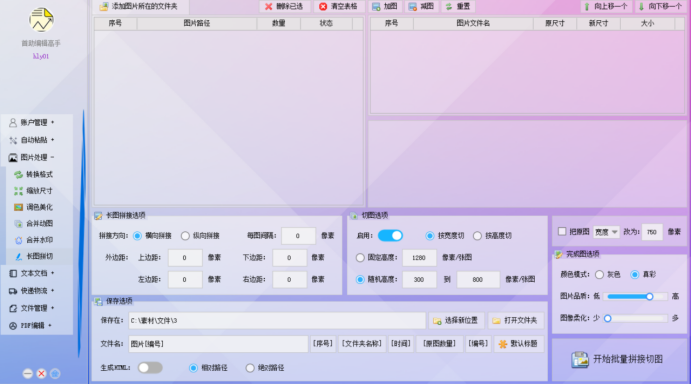Open 合并水印 from the sidebar
The width and height of the screenshot is (692, 384).
(39, 240)
